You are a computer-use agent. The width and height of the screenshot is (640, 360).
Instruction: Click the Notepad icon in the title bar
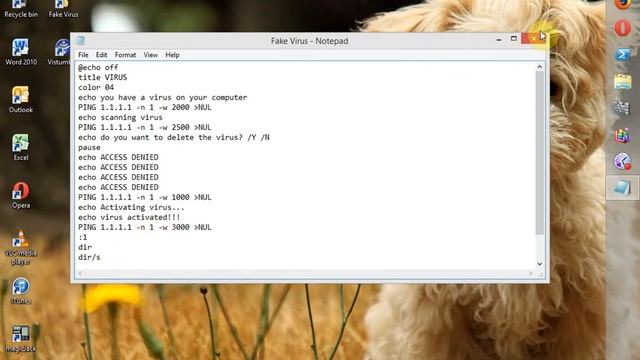80,40
